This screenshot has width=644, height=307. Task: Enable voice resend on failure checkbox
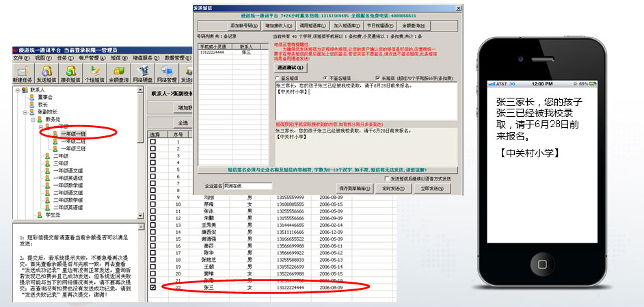coord(387,179)
